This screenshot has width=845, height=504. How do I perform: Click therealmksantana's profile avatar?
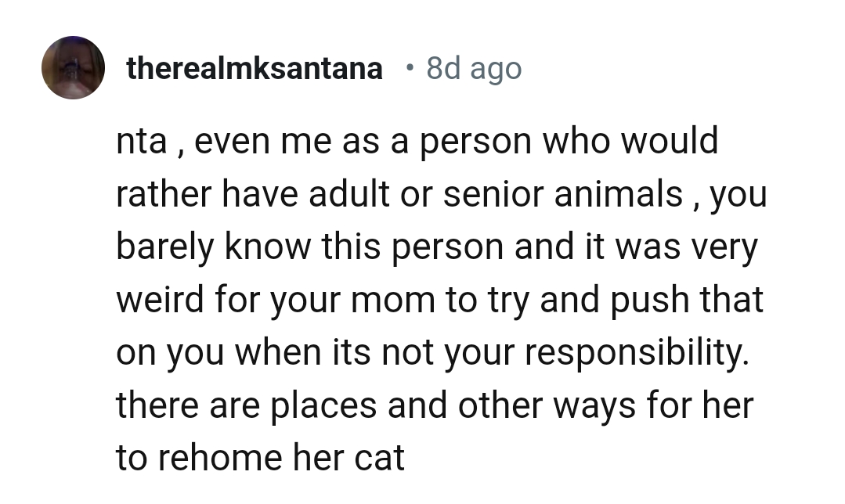click(x=74, y=68)
